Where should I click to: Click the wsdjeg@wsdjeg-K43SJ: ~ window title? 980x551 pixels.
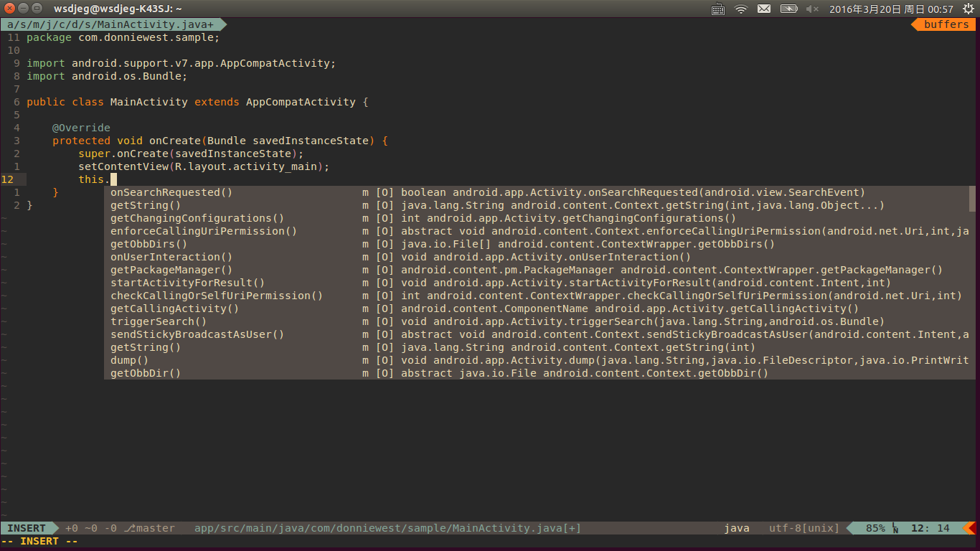(118, 9)
